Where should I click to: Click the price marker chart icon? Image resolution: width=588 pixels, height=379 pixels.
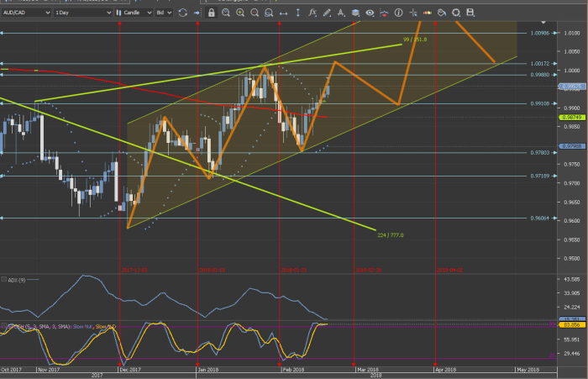coord(384,13)
